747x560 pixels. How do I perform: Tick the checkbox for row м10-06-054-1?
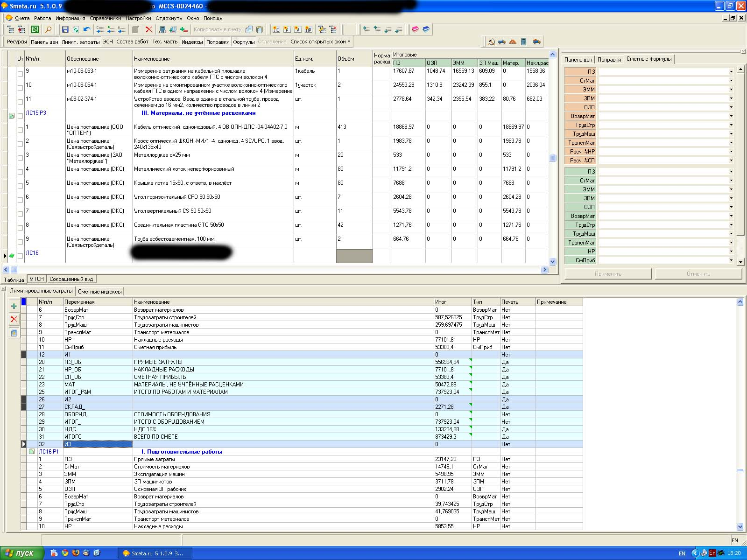[20, 88]
